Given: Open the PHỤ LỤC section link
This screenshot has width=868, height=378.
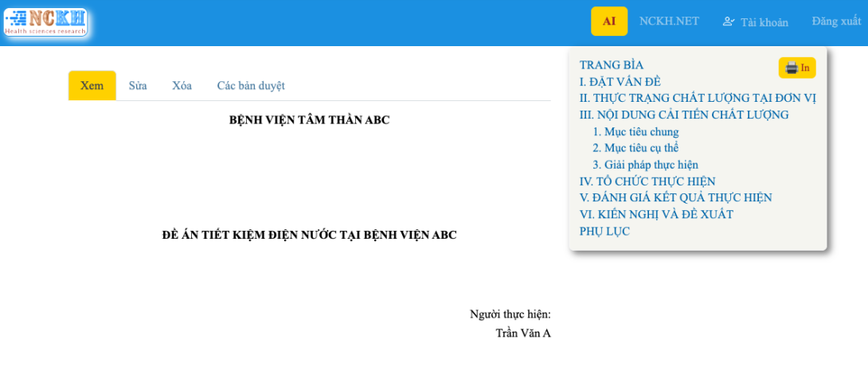Looking at the screenshot, I should point(604,232).
